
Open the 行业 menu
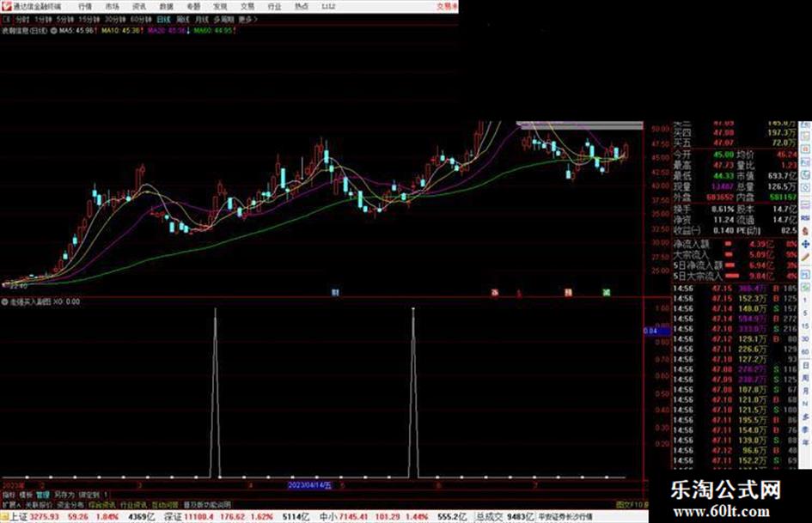(274, 6)
